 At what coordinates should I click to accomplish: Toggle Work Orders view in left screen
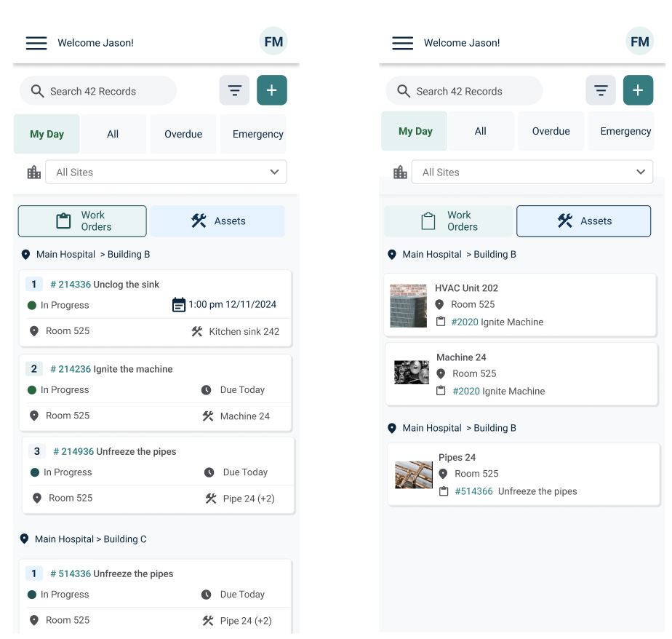pyautogui.click(x=82, y=221)
